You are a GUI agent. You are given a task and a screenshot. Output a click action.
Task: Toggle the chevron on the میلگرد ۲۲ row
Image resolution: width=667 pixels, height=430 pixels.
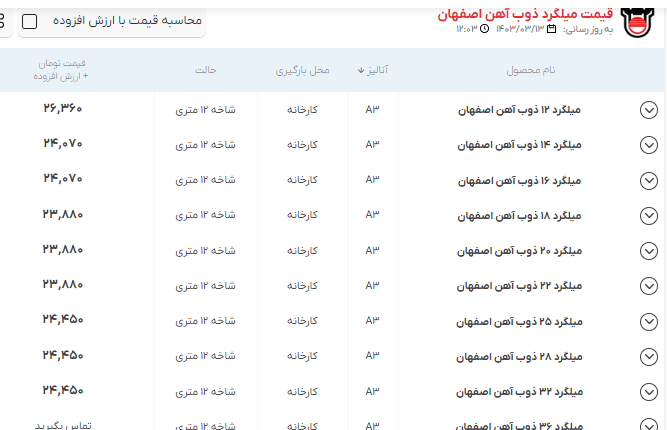[x=648, y=286]
